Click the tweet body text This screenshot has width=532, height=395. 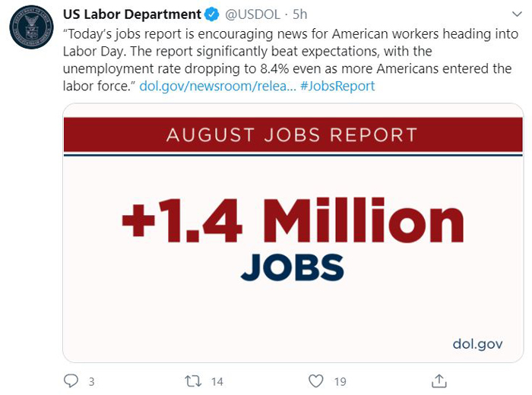coord(290,60)
